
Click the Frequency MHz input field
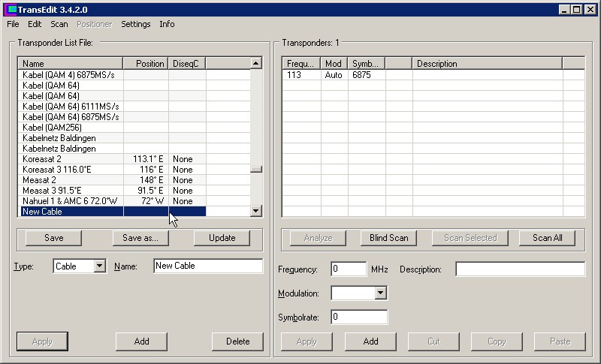click(349, 269)
